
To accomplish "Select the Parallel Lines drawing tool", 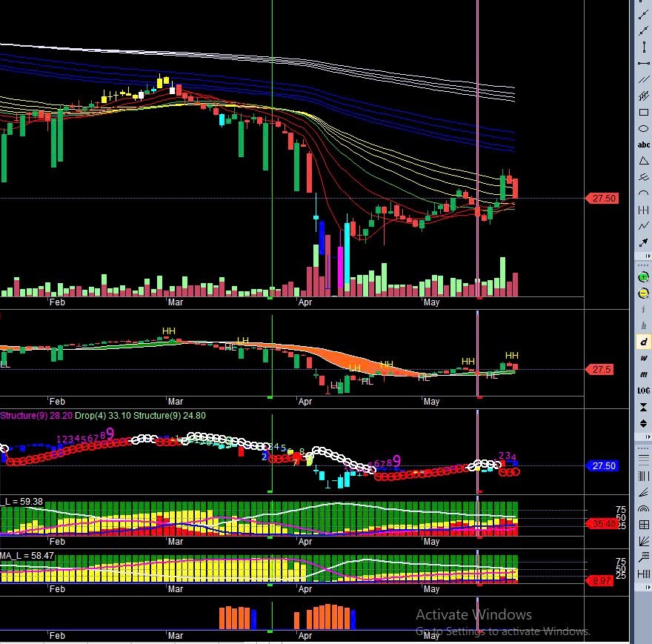I will click(x=643, y=79).
